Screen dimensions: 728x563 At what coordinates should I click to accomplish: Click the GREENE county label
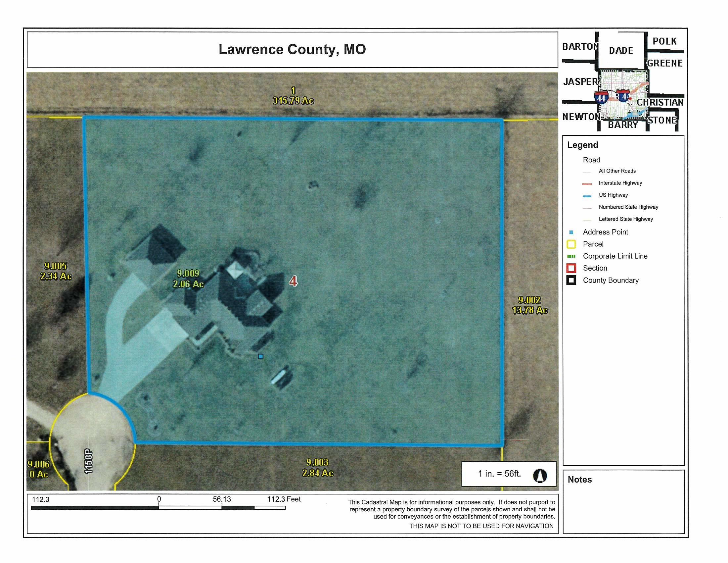pyautogui.click(x=665, y=63)
